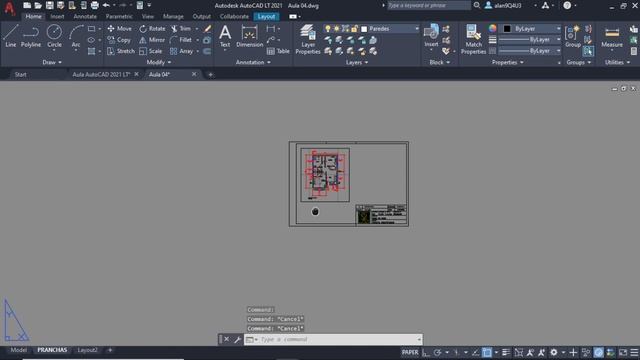Click the Mirror tool
The width and height of the screenshot is (640, 360).
tap(152, 40)
